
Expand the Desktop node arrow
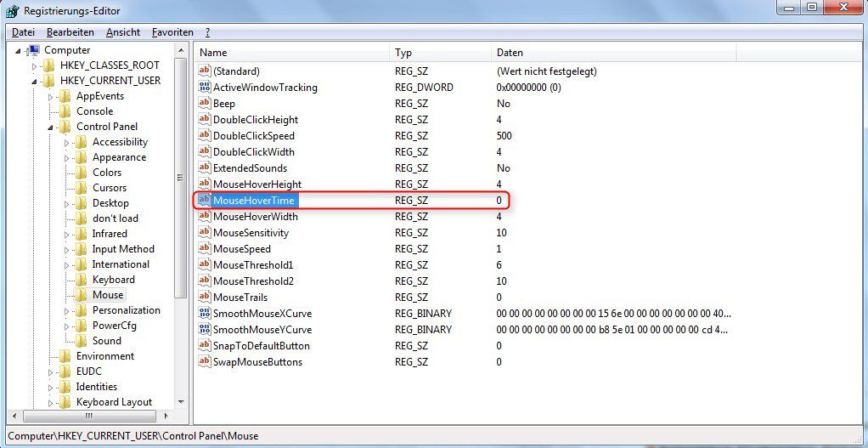tap(67, 204)
